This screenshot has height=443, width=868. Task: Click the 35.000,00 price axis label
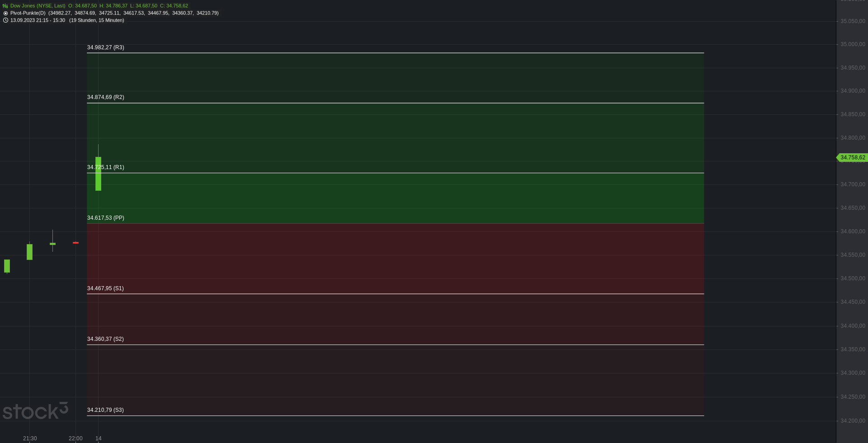tap(853, 44)
